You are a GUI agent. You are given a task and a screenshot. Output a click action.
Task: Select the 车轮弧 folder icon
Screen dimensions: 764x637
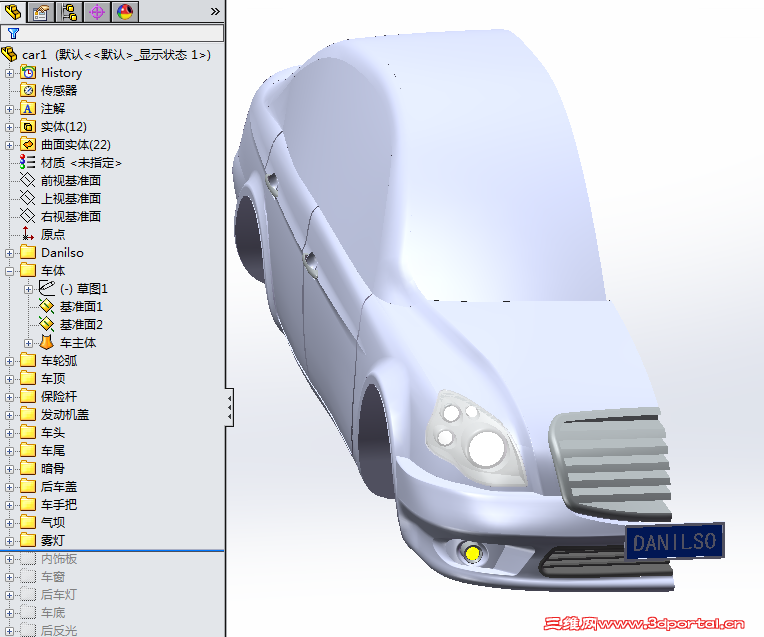28,361
